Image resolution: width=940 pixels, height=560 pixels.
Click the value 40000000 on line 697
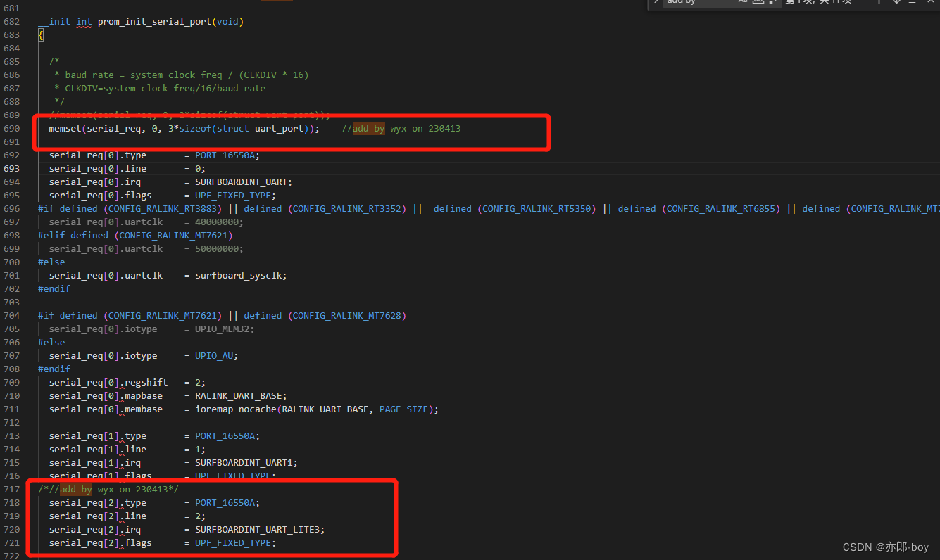(217, 222)
